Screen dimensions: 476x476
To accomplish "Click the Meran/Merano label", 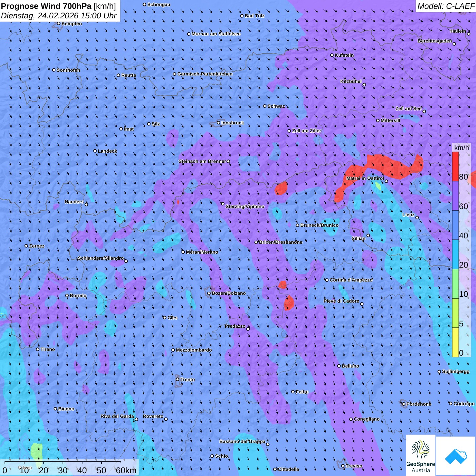I will (x=202, y=252).
